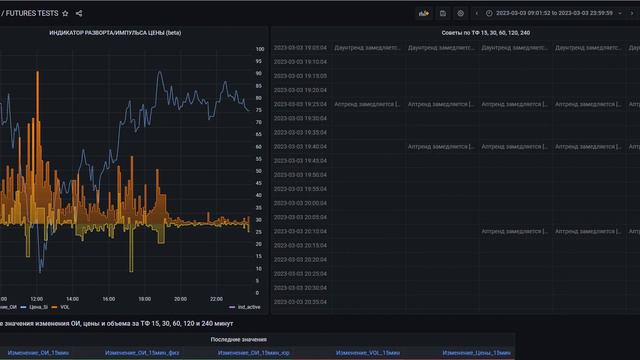The image size is (640, 360).
Task: Shift time range backward with left arrow
Action: pos(476,13)
